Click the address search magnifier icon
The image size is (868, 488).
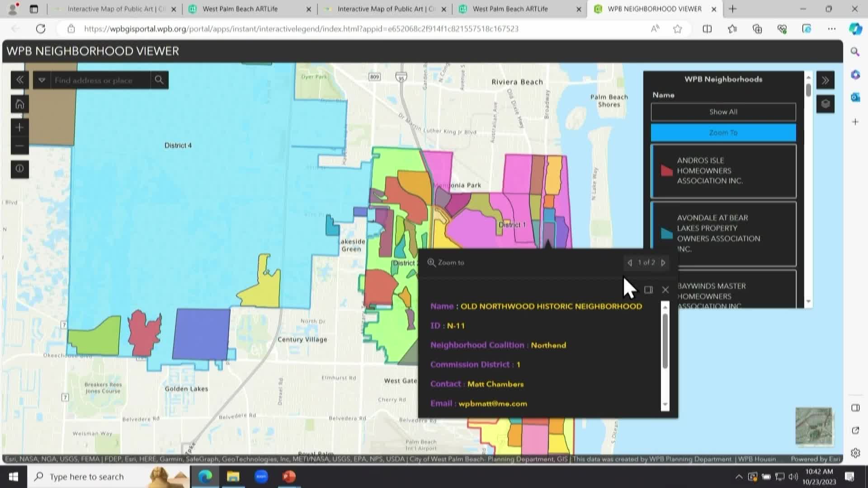tap(159, 80)
